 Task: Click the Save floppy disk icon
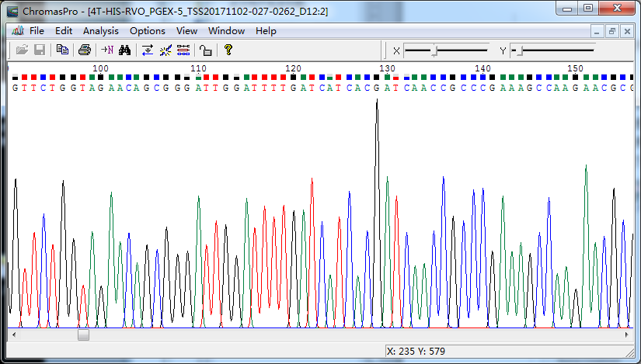point(39,50)
